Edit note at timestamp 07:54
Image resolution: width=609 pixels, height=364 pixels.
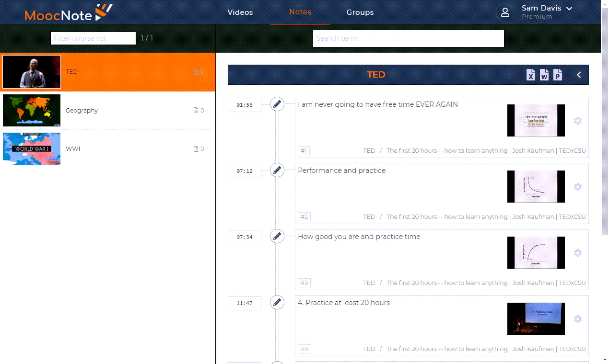click(277, 236)
